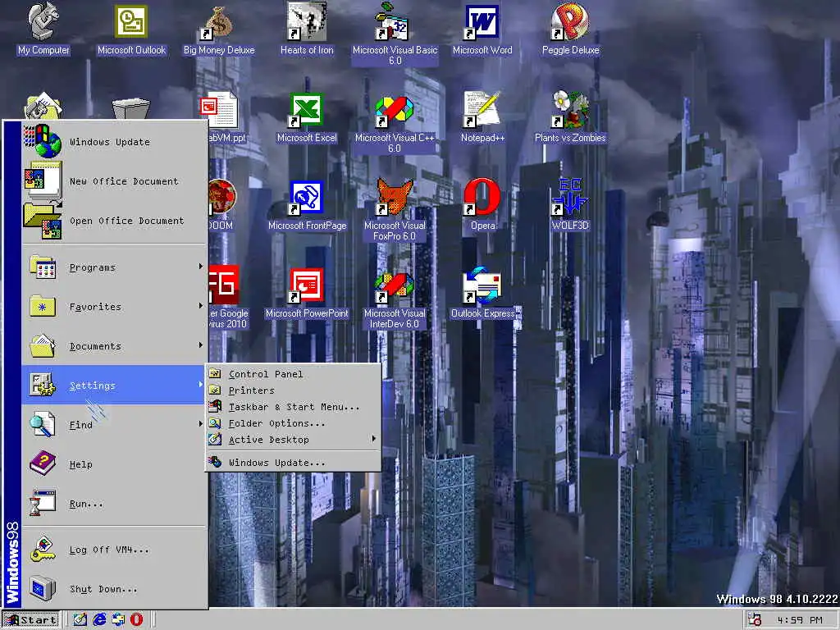The height and width of the screenshot is (630, 840).
Task: Open Control Panel from Settings submenu
Action: pyautogui.click(x=293, y=374)
